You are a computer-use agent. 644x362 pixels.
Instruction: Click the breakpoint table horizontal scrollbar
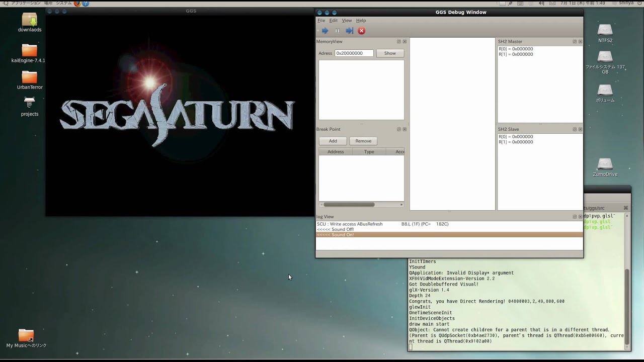tap(361, 205)
